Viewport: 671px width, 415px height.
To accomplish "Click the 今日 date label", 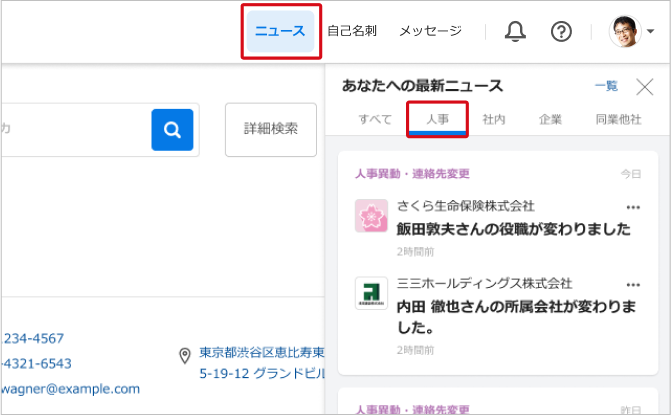I will click(x=631, y=174).
